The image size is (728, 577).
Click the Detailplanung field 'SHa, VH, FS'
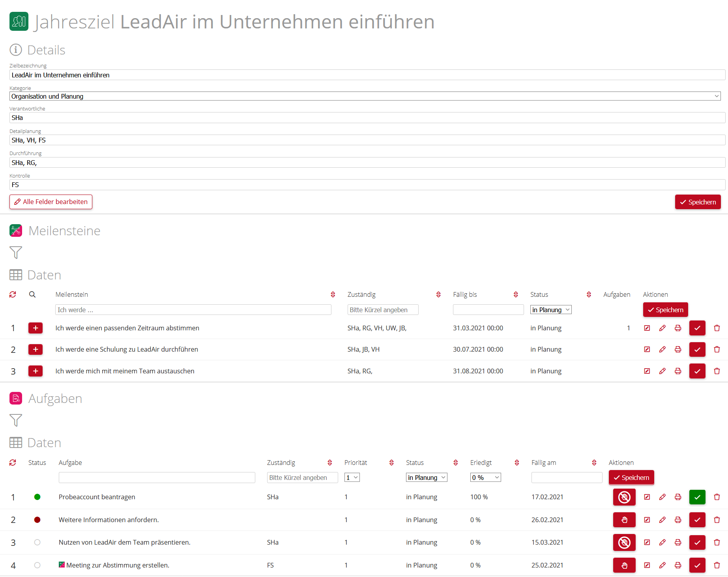(x=367, y=140)
